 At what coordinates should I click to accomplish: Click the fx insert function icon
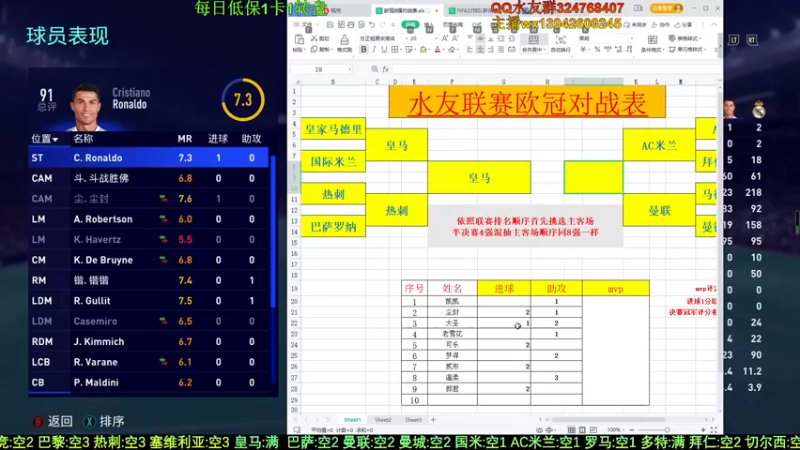coord(386,69)
